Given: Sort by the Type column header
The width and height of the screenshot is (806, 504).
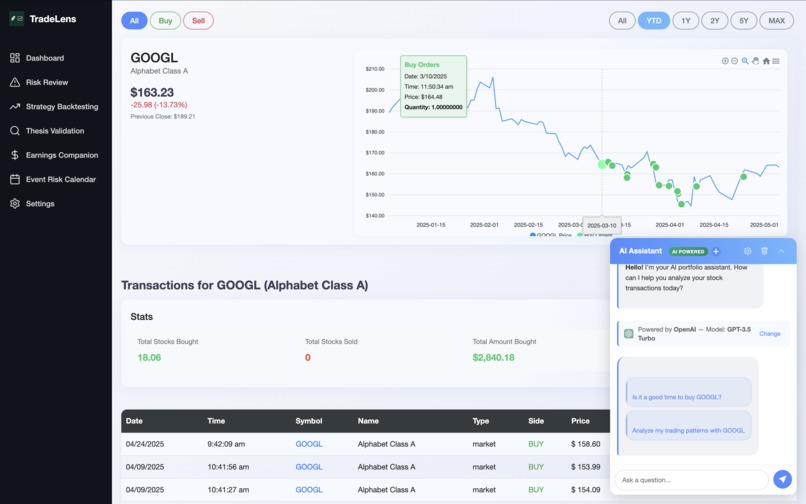Looking at the screenshot, I should click(481, 421).
